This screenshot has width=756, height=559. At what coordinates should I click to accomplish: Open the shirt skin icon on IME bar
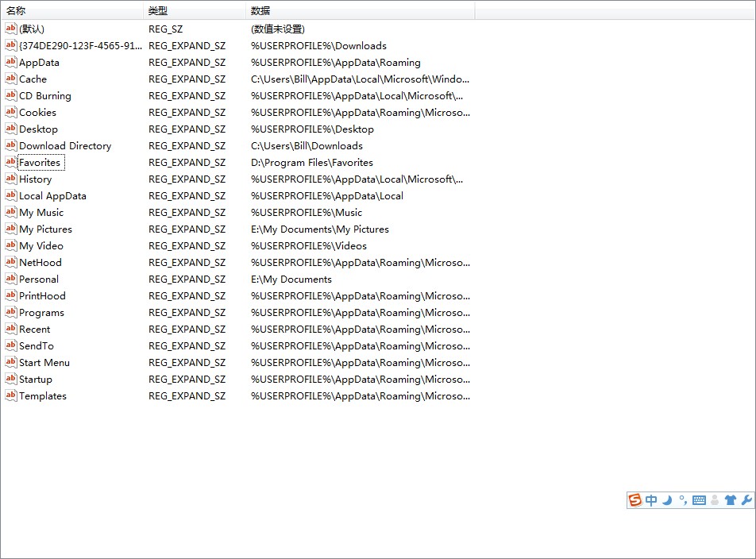click(x=731, y=500)
